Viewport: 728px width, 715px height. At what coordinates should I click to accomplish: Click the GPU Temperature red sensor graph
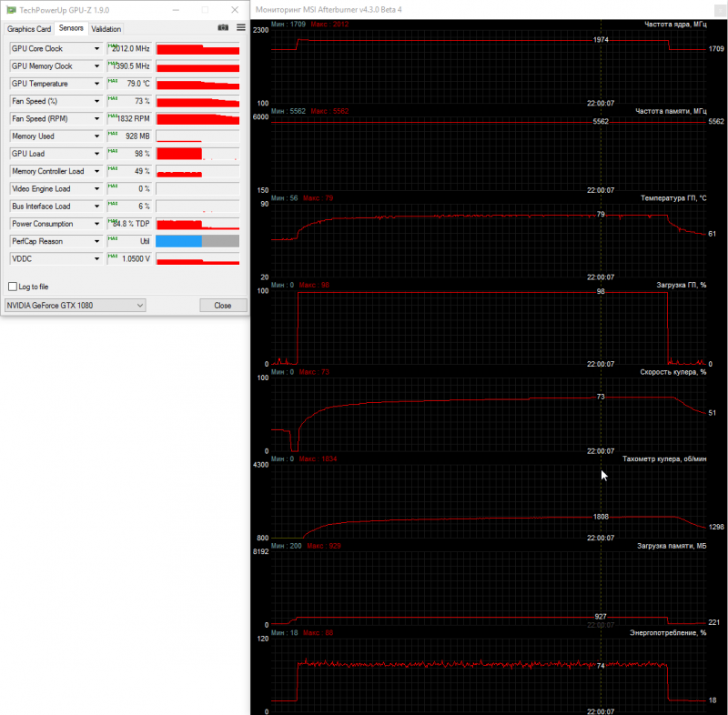coord(197,84)
